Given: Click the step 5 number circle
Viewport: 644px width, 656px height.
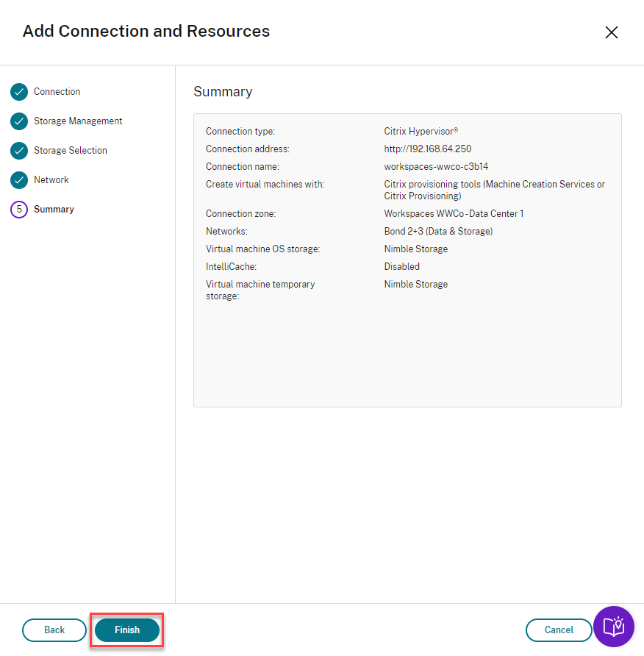Looking at the screenshot, I should pos(19,210).
